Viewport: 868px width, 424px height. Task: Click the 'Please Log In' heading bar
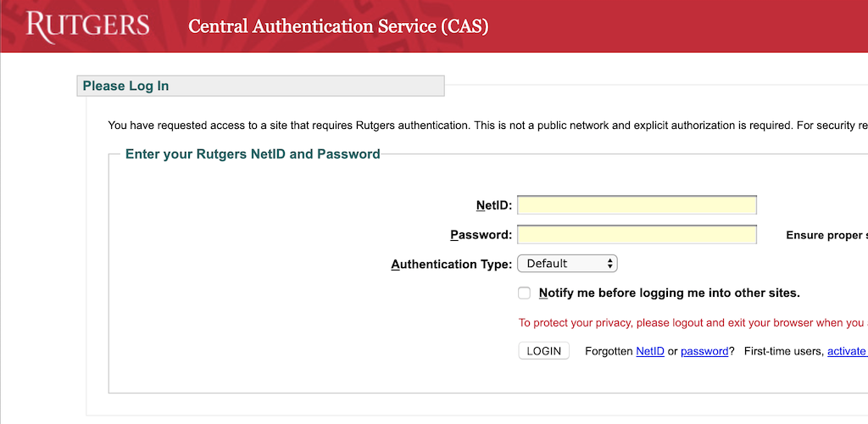pos(261,86)
